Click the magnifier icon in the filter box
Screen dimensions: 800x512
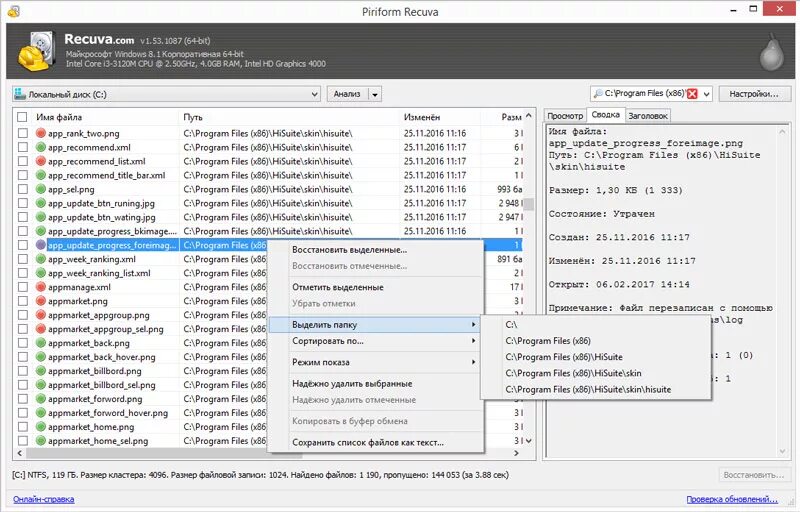pos(598,94)
